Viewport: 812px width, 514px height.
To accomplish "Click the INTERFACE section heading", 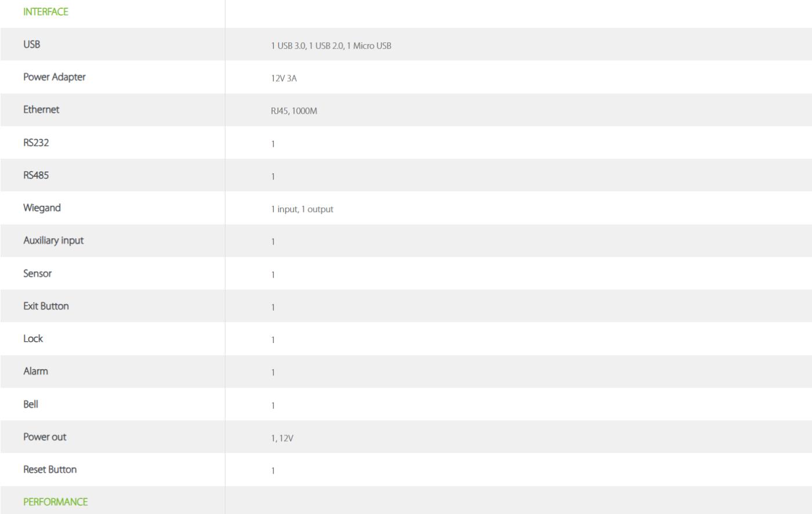I will 46,12.
